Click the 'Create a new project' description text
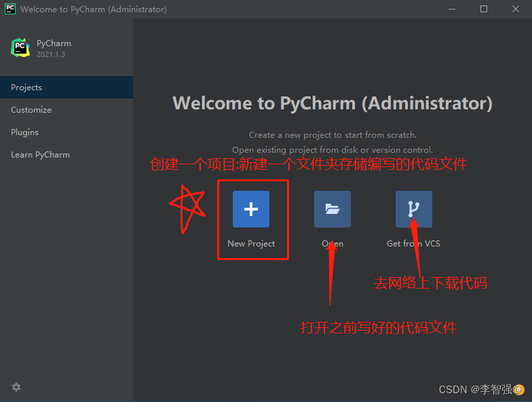 tap(332, 134)
